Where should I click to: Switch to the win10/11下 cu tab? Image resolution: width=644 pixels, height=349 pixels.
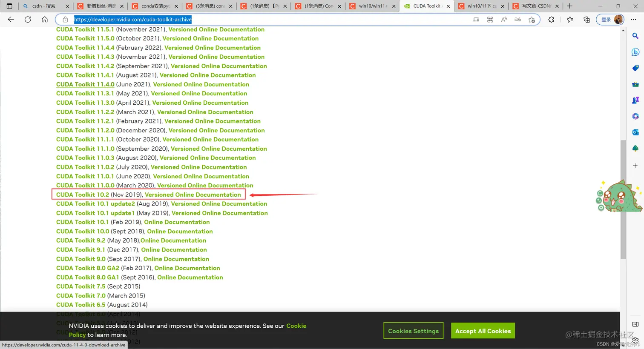pos(480,6)
